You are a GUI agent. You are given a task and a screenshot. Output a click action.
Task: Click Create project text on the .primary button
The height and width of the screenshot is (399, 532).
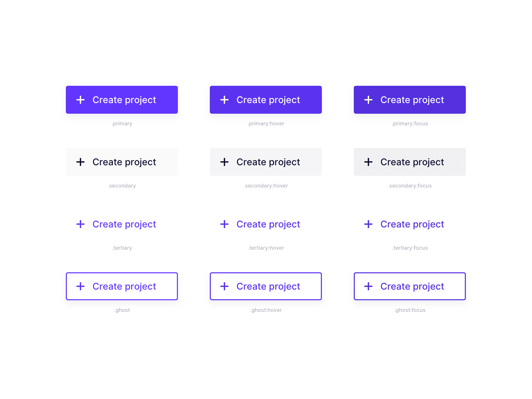point(124,100)
